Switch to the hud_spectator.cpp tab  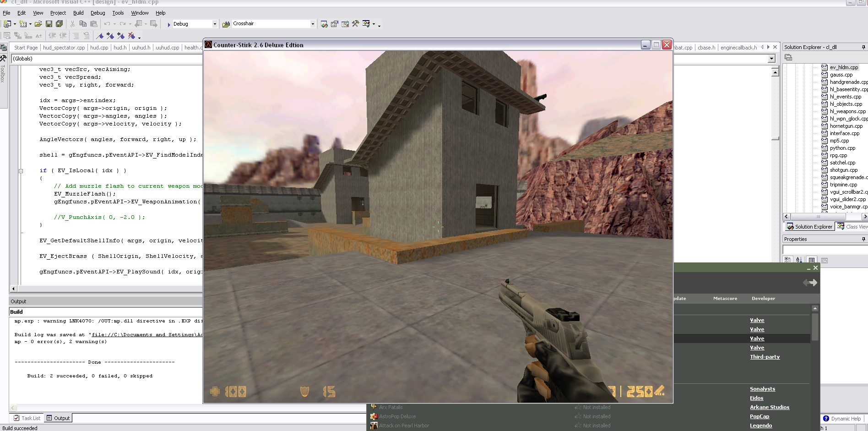click(64, 48)
